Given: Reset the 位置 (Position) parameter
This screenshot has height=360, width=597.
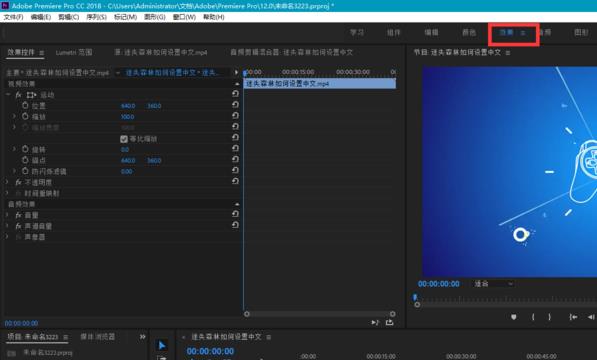Looking at the screenshot, I should click(x=235, y=105).
